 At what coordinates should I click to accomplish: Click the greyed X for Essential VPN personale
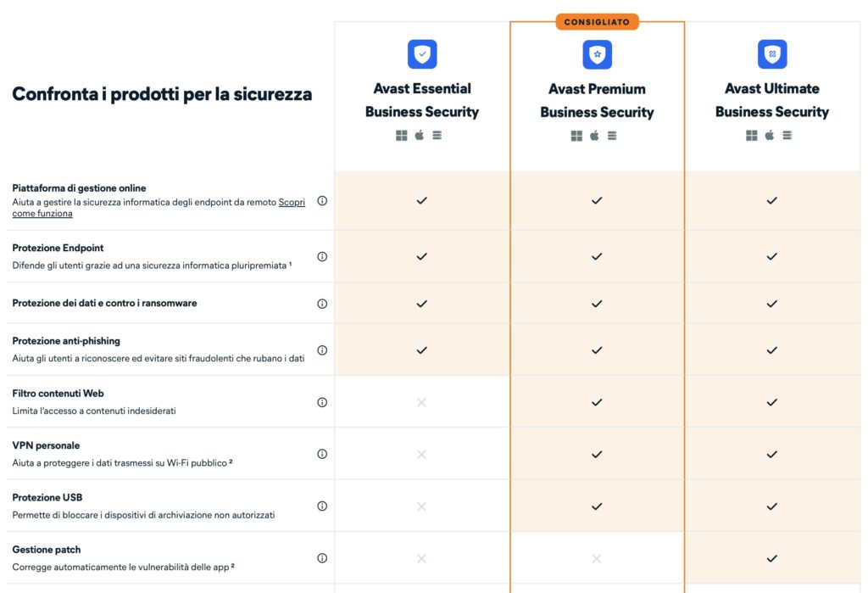[421, 455]
